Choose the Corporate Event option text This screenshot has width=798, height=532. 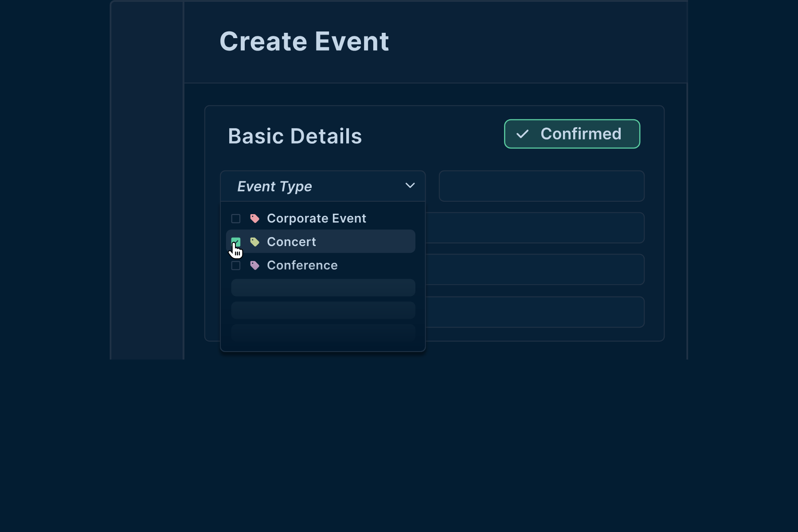pyautogui.click(x=317, y=219)
